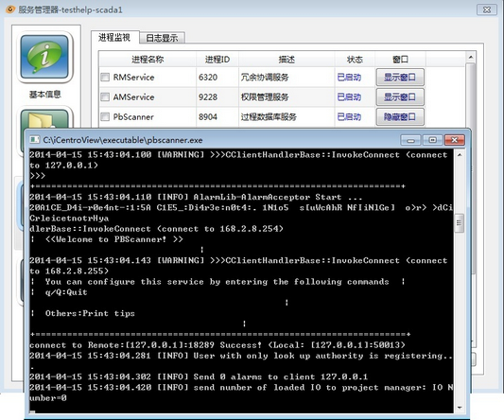This screenshot has width=504, height=420.
Task: Click 显示窗口 button for RMService
Action: coord(400,78)
